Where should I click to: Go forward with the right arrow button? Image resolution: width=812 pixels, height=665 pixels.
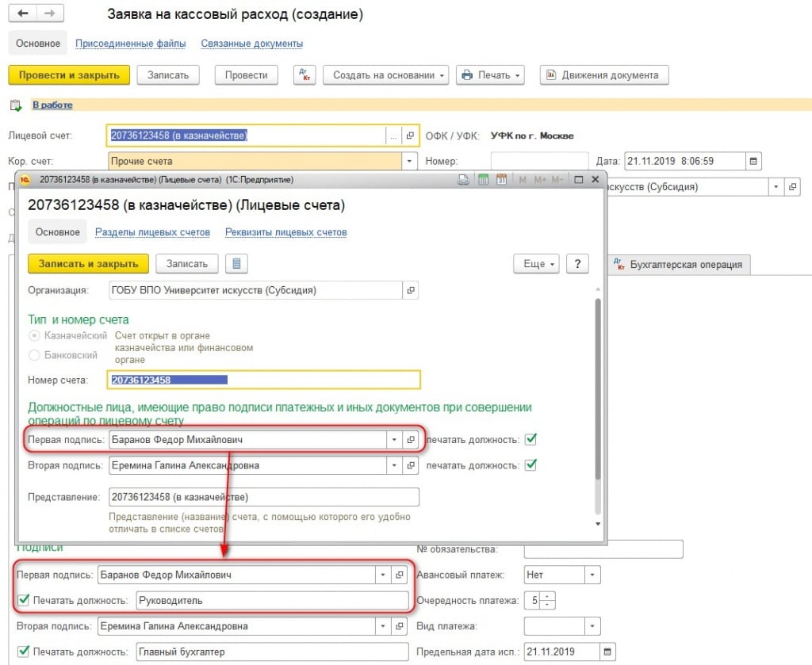point(50,13)
